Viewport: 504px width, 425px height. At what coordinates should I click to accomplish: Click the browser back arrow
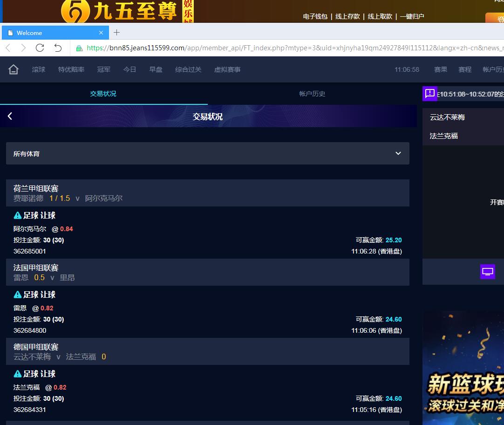coord(8,48)
